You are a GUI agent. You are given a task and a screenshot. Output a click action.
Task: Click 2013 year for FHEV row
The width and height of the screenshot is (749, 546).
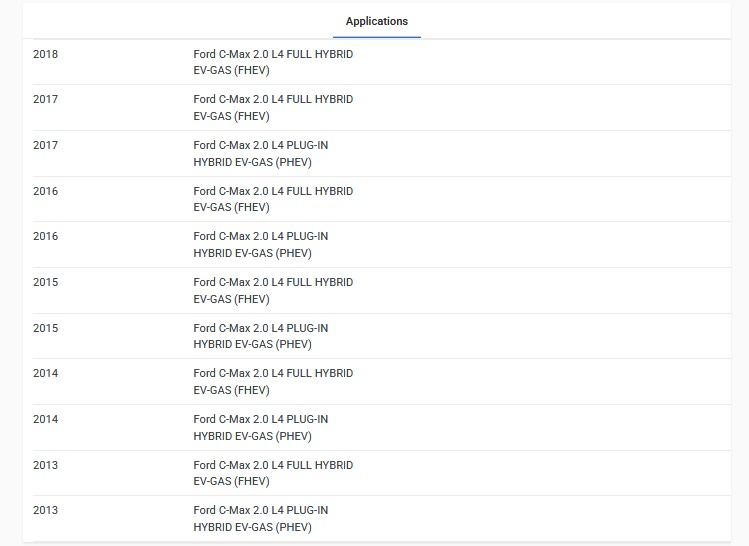(x=45, y=465)
